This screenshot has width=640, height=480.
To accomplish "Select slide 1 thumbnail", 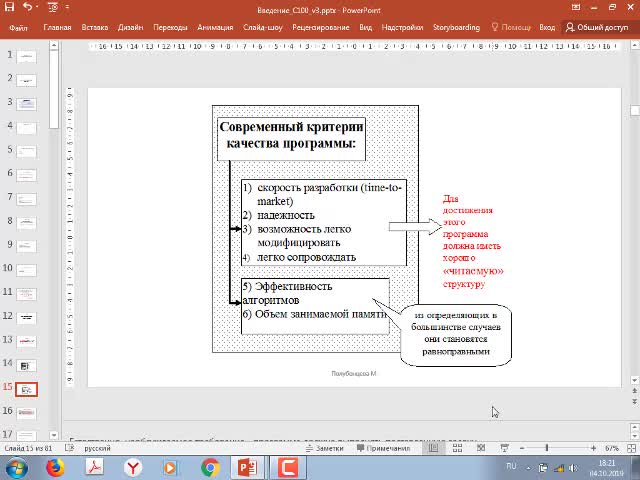I will (x=27, y=56).
